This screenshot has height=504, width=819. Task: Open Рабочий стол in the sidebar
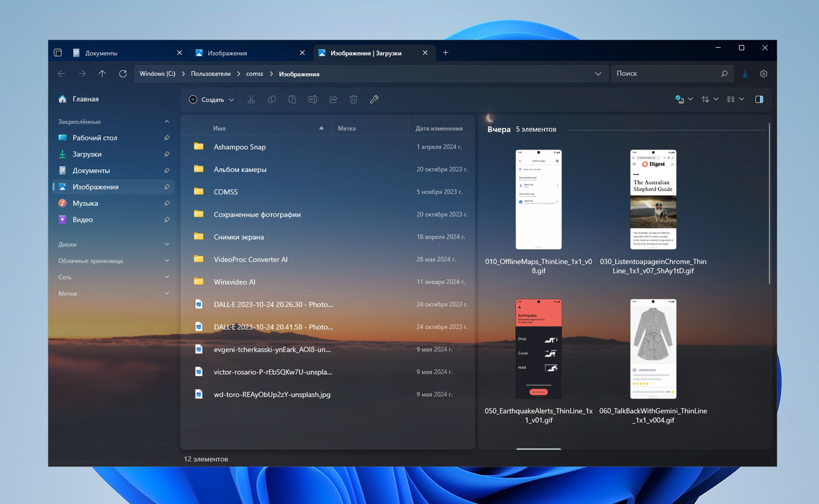tap(114, 138)
